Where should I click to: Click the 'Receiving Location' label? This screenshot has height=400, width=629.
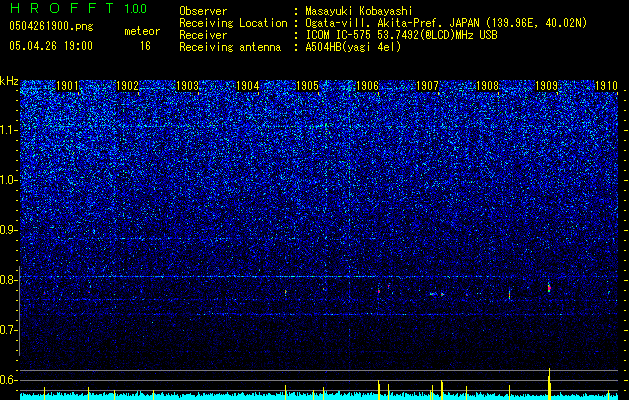[x=233, y=24]
